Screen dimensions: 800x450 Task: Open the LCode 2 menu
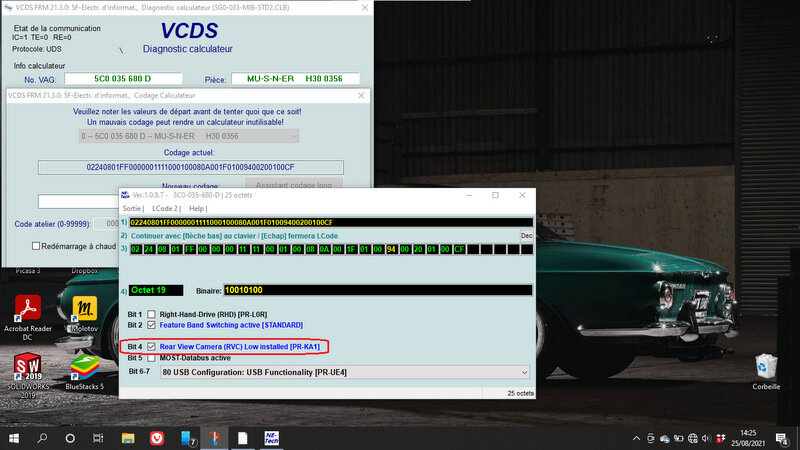tap(166, 208)
